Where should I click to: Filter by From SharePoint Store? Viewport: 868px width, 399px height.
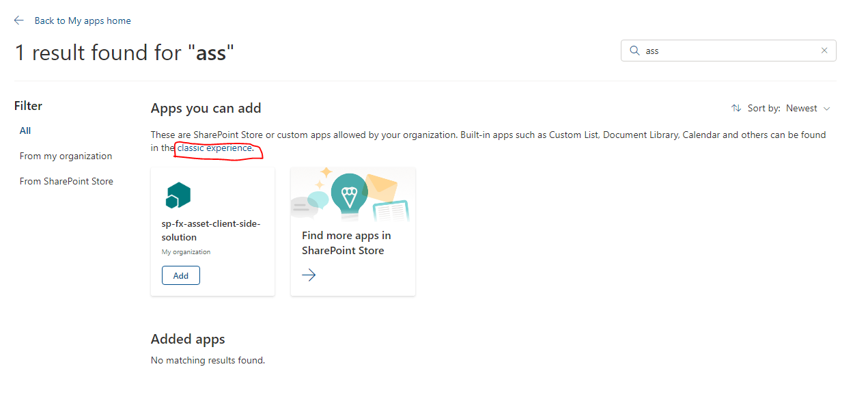[x=66, y=181]
